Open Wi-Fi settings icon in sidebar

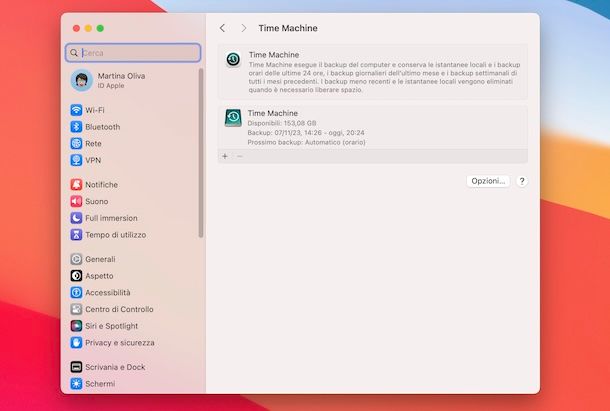[76, 110]
